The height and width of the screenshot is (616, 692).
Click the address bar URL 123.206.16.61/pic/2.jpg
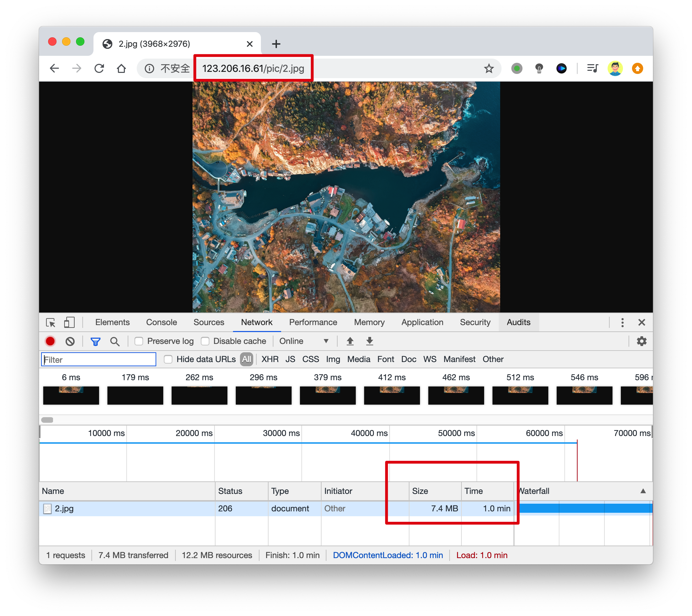coord(253,68)
